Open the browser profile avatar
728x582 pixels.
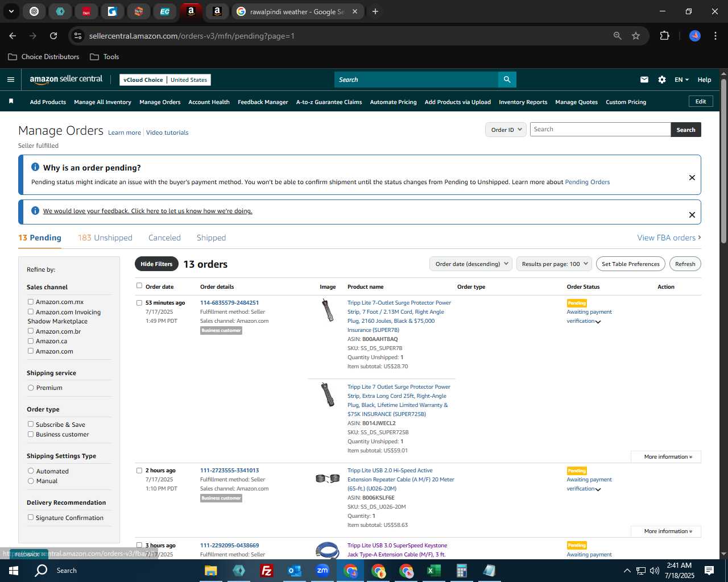[x=694, y=36]
